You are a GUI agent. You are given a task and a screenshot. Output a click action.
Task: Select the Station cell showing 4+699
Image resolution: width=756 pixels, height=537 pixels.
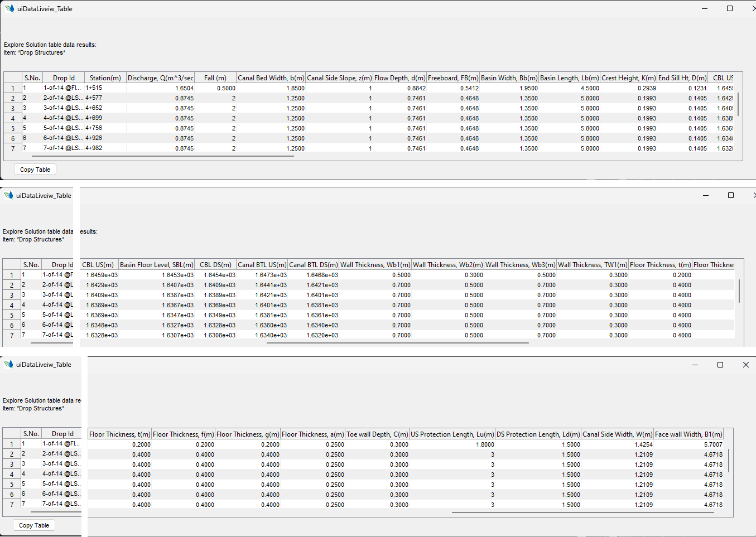pyautogui.click(x=94, y=118)
